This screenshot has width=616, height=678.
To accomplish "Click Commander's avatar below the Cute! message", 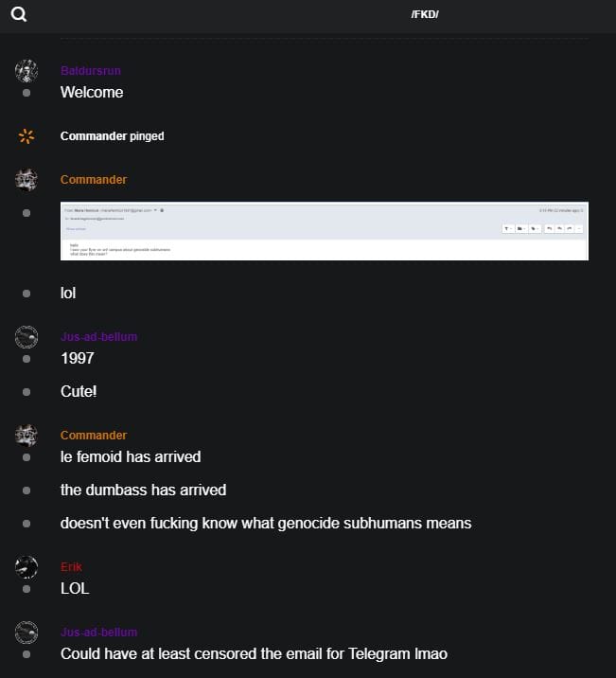I will coord(26,436).
